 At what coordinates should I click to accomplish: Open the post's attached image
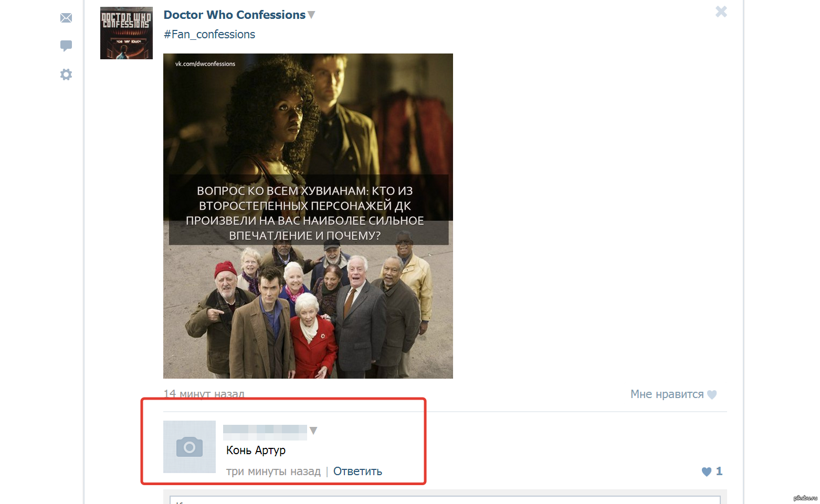point(308,216)
